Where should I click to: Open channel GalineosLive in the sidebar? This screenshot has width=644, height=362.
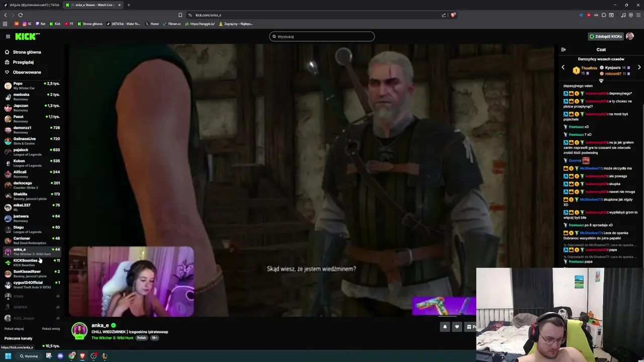click(31, 141)
